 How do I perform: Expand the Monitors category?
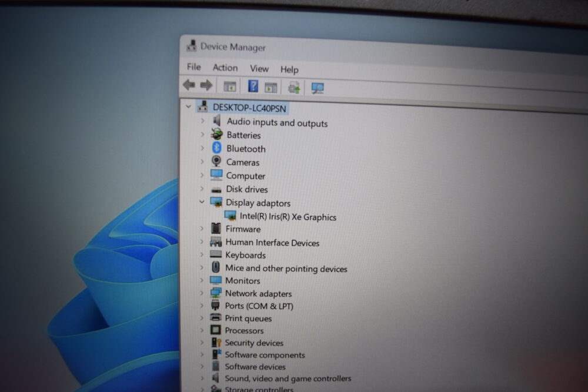click(202, 280)
